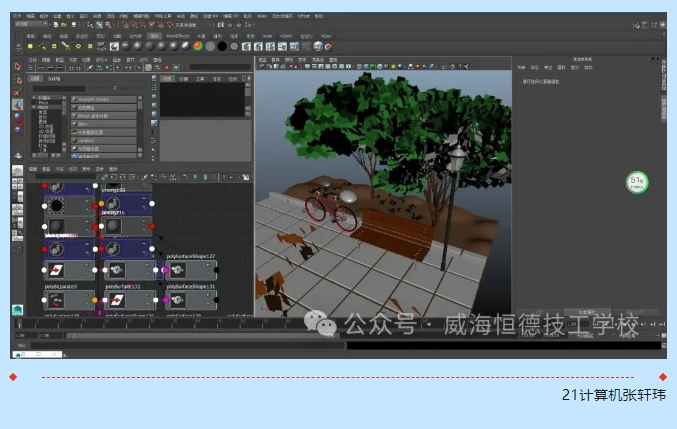Screen dimensions: 677x429
Task: Create a Shaderfx Shader from the list
Action: 104,99
